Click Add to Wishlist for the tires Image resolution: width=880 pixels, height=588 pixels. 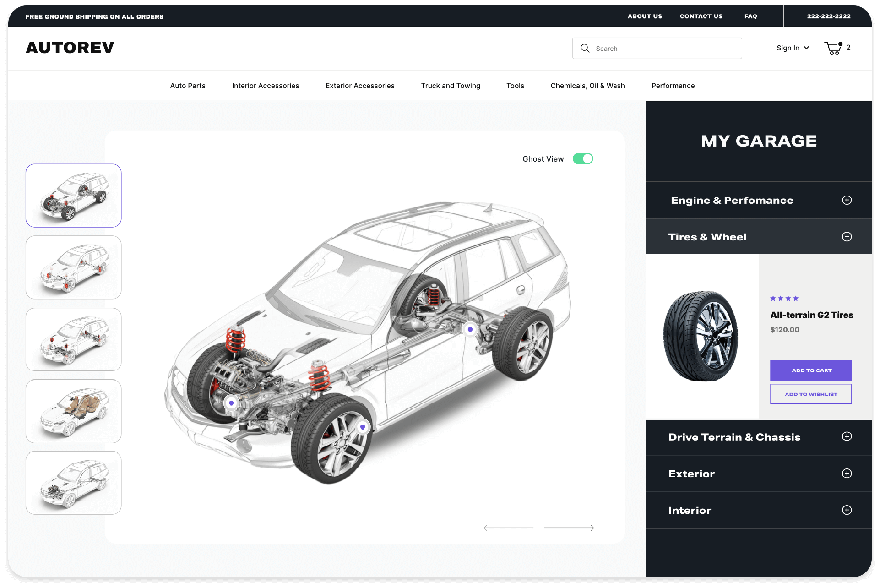pos(810,394)
